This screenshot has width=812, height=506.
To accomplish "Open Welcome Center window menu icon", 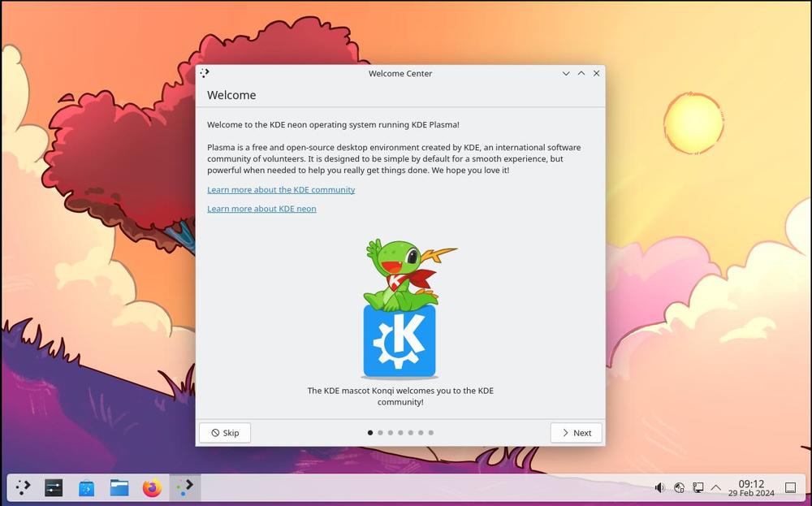I will (205, 73).
